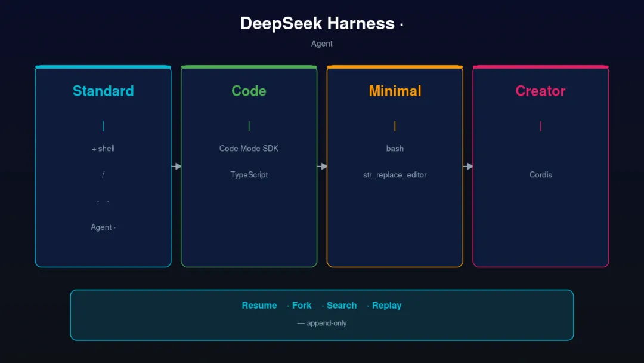644x363 pixels.
Task: Select the Standard card heading
Action: click(103, 91)
